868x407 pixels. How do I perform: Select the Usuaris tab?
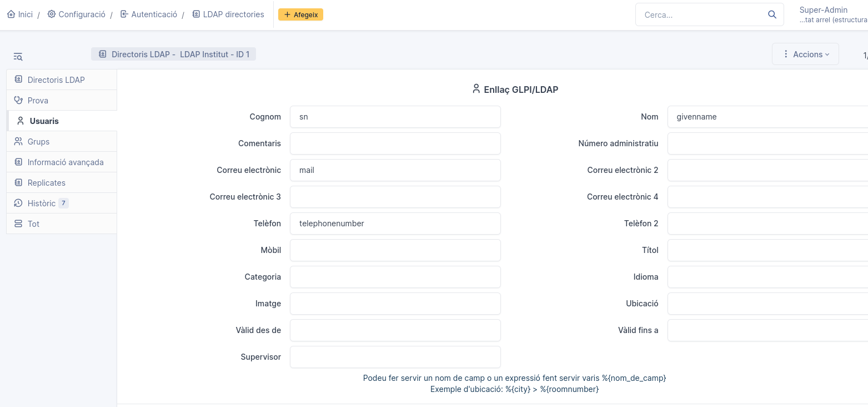point(62,121)
